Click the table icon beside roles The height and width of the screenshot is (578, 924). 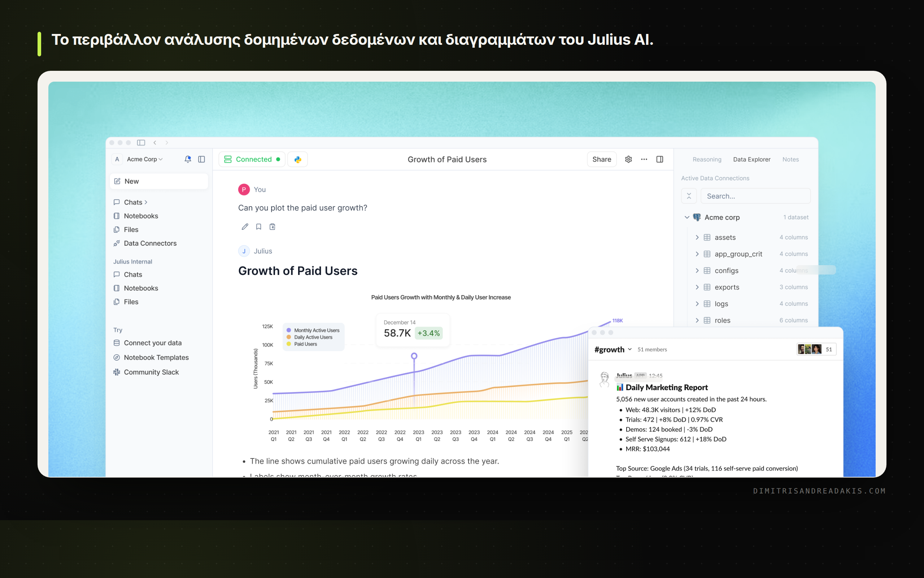pos(707,320)
